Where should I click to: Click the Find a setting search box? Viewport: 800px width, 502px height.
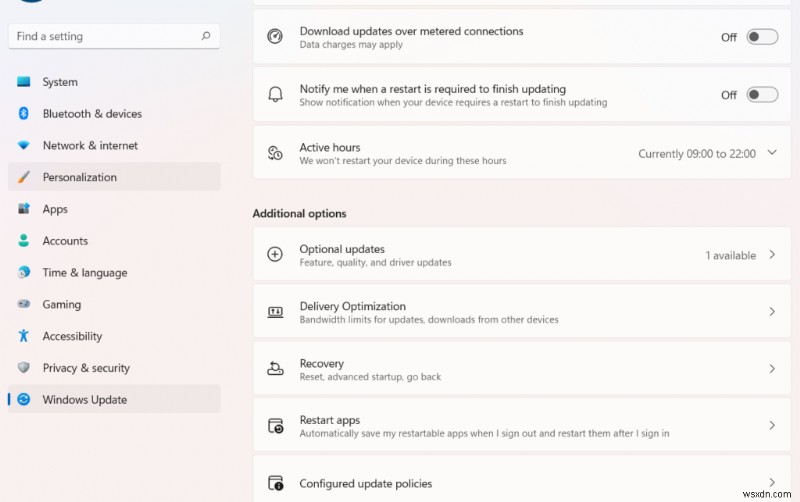pos(105,36)
